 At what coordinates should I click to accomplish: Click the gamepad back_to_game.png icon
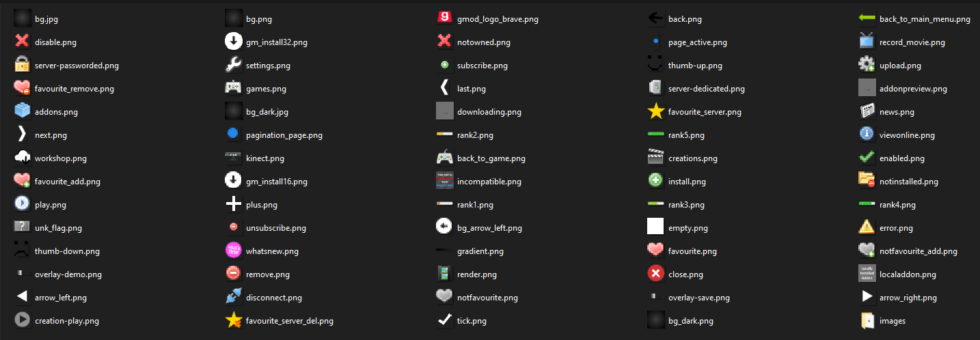click(445, 158)
